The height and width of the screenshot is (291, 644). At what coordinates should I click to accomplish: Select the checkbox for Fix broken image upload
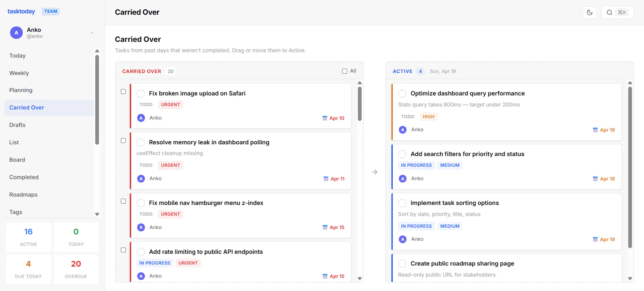123,92
